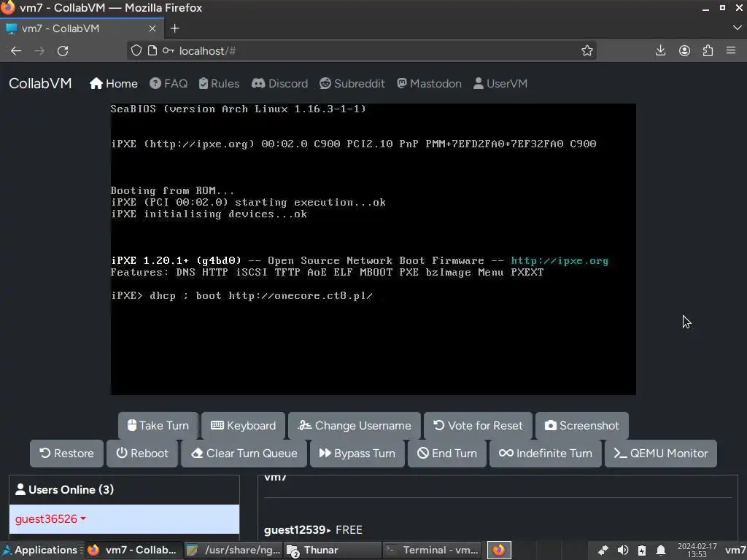The width and height of the screenshot is (747, 560).
Task: Bookmark this page with the star icon
Action: (x=587, y=50)
